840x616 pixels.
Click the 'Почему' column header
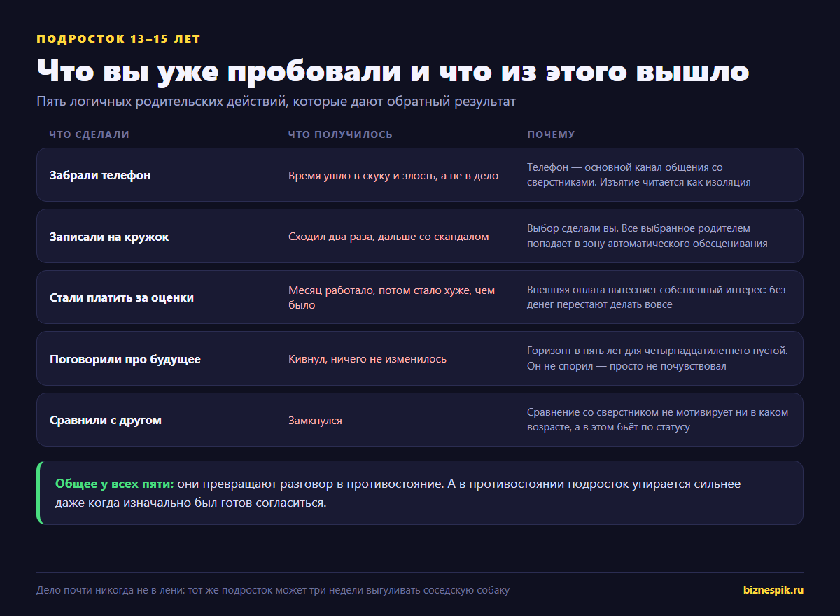(551, 134)
